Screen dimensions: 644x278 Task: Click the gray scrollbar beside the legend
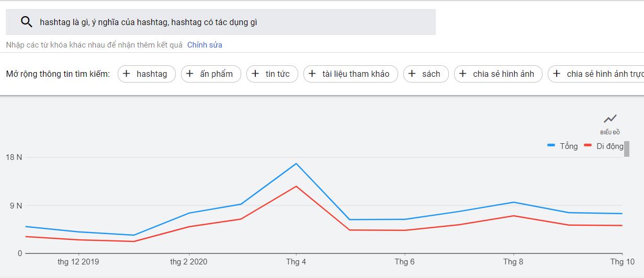[627, 148]
